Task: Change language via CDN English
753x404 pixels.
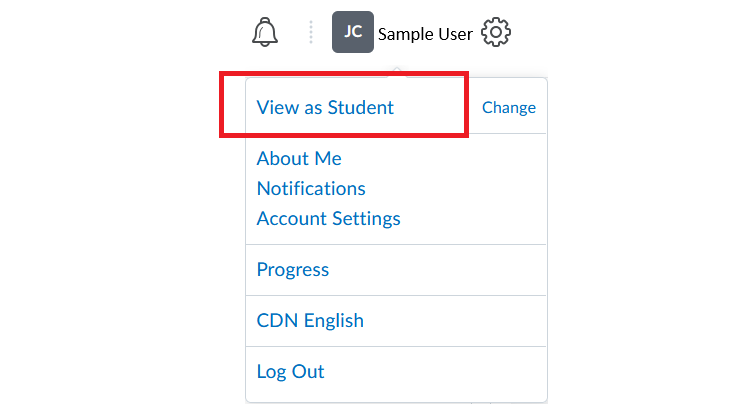Action: click(310, 320)
